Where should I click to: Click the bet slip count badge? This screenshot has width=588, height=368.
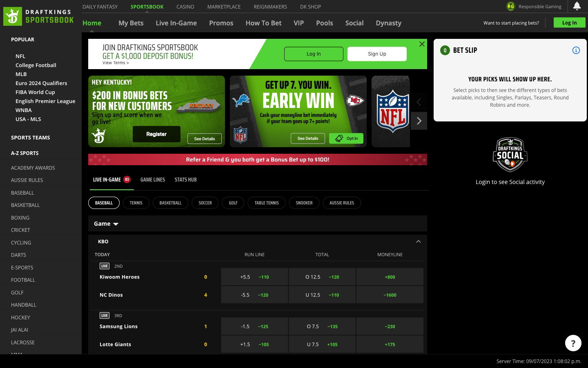445,50
